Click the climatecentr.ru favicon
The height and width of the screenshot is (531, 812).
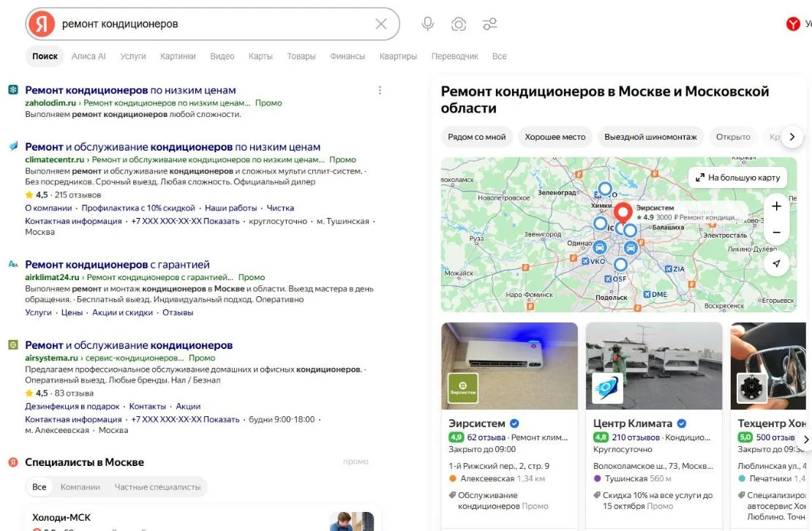point(13,146)
